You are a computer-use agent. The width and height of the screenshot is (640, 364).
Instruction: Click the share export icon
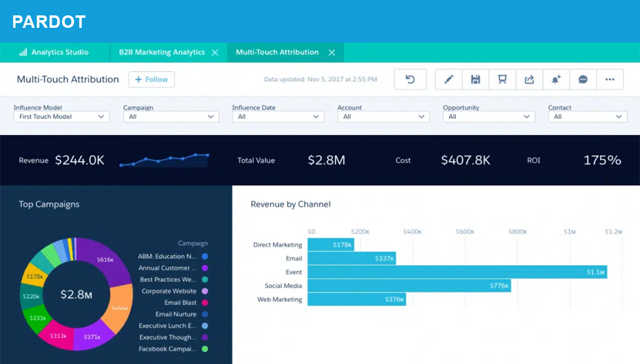tap(529, 79)
